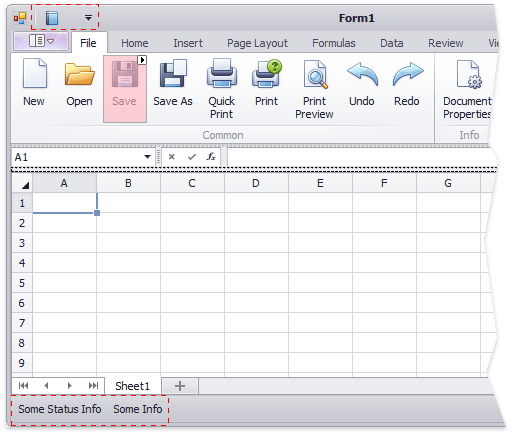Jump to the first sheet tab
Image resolution: width=512 pixels, height=435 pixels.
[x=23, y=386]
